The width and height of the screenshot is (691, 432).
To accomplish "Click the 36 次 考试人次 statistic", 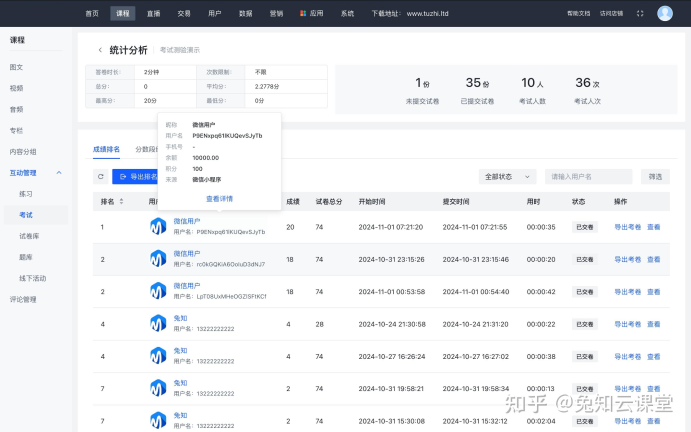I will click(x=587, y=91).
